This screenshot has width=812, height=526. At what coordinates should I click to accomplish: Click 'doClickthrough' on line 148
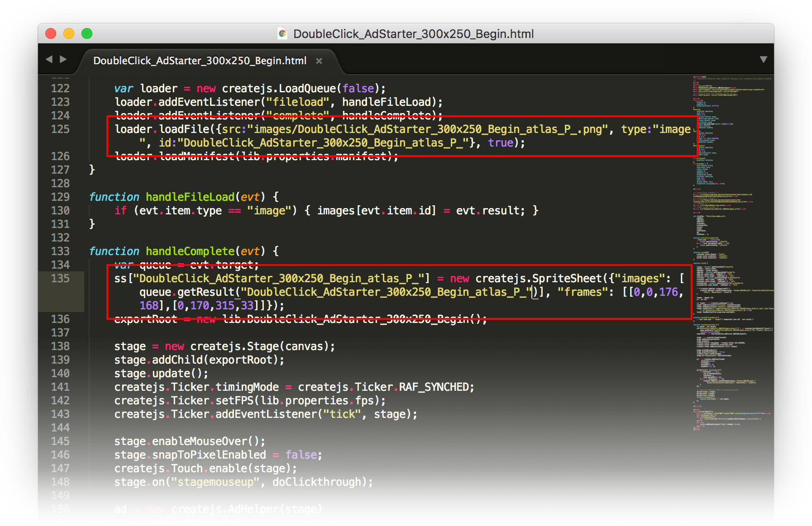pyautogui.click(x=317, y=482)
